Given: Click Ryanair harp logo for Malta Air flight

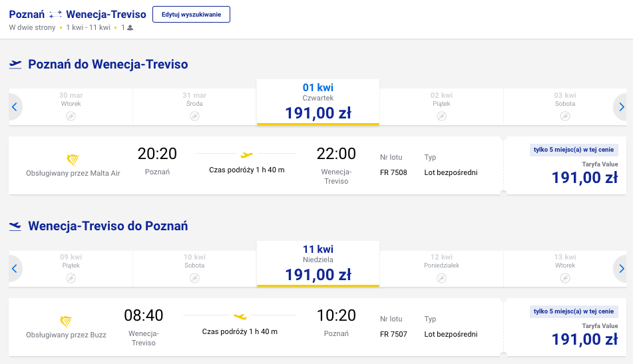Looking at the screenshot, I should pos(73,160).
